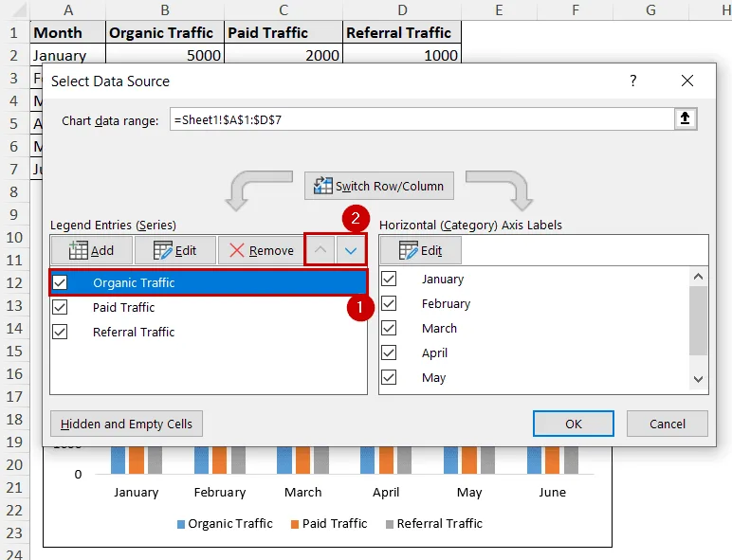Select the Paid Traffic series entry
This screenshot has width=732, height=560.
[209, 307]
